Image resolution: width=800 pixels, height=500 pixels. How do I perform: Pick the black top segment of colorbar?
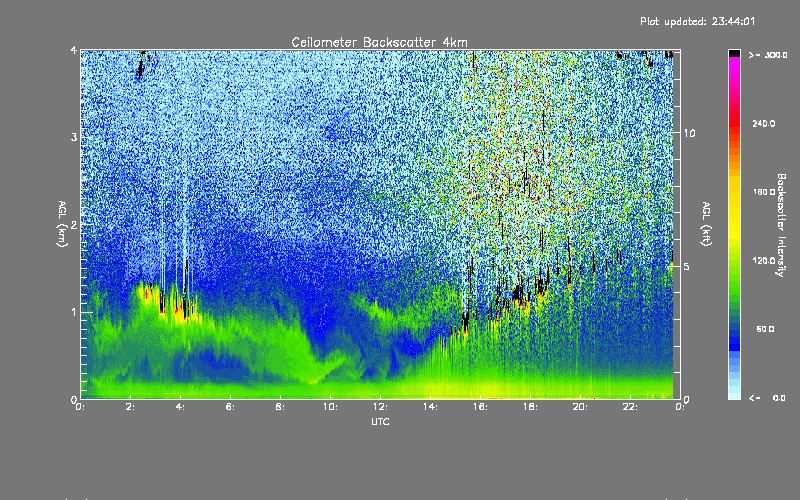734,53
